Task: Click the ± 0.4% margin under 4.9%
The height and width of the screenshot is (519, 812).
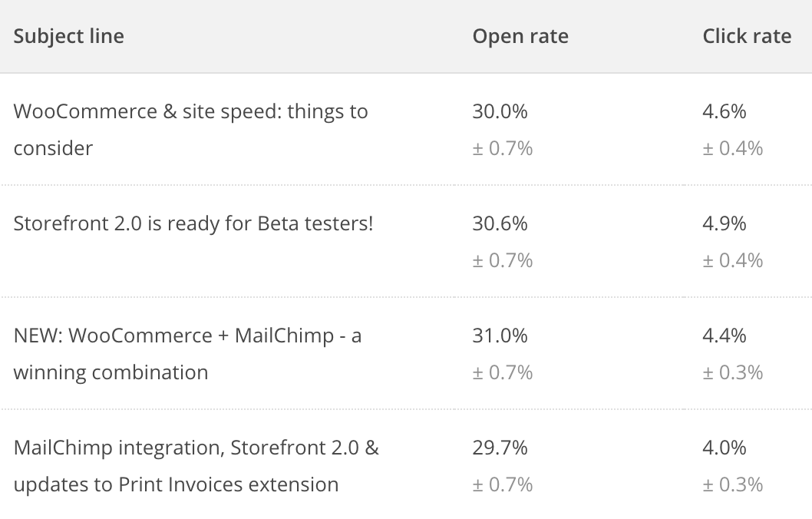Action: pos(732,260)
